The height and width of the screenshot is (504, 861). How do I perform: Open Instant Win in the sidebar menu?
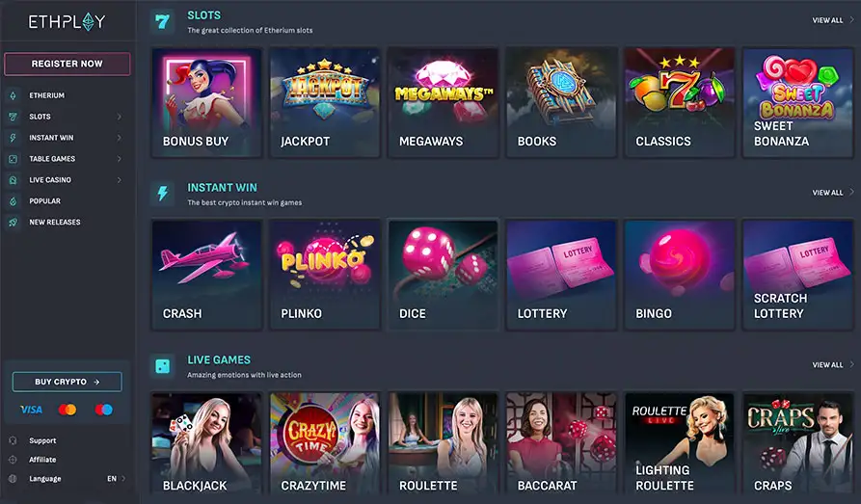click(51, 138)
